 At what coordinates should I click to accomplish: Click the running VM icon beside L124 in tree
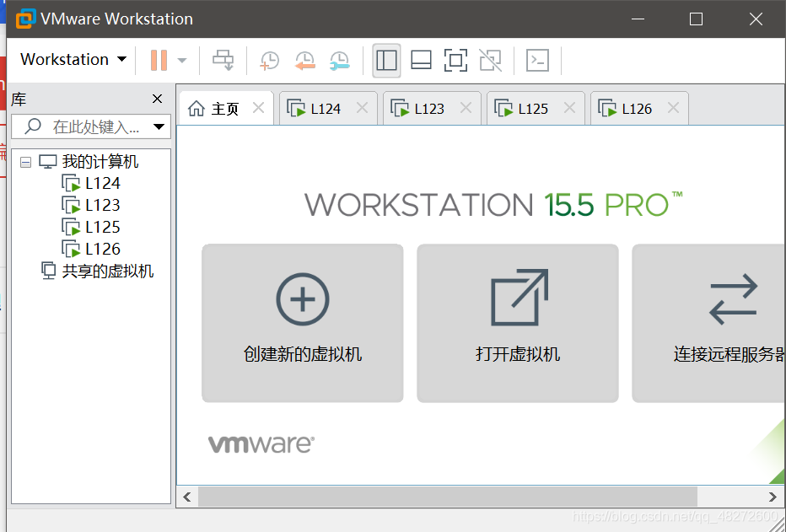[71, 183]
